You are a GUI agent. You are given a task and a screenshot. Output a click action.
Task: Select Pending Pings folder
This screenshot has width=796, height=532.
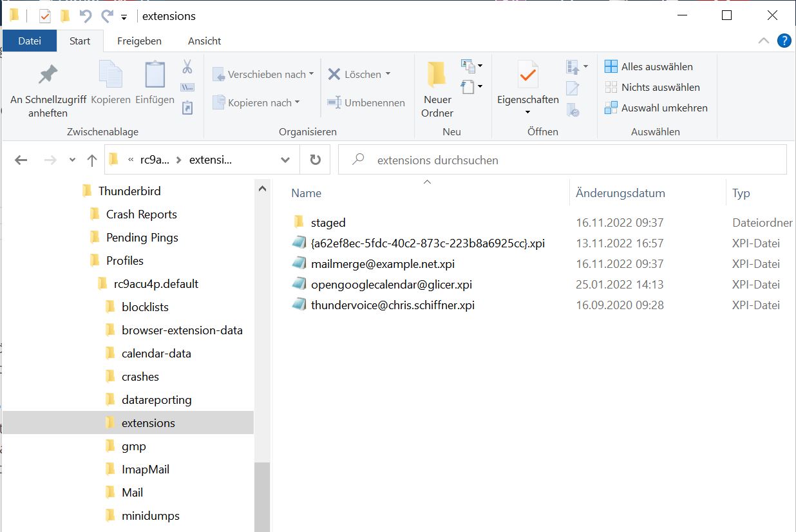pyautogui.click(x=142, y=237)
